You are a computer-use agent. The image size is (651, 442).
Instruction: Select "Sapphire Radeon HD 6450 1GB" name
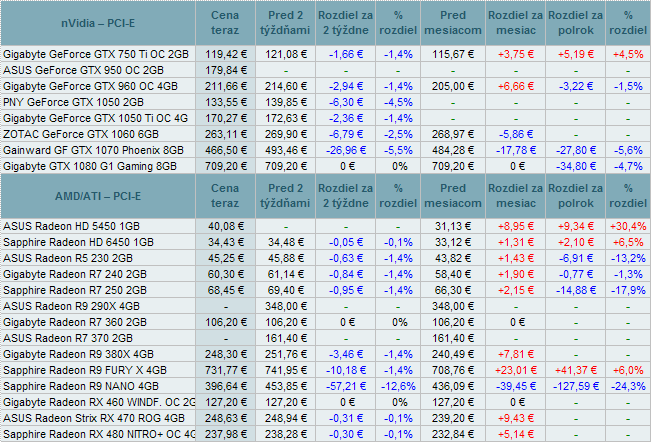click(78, 242)
